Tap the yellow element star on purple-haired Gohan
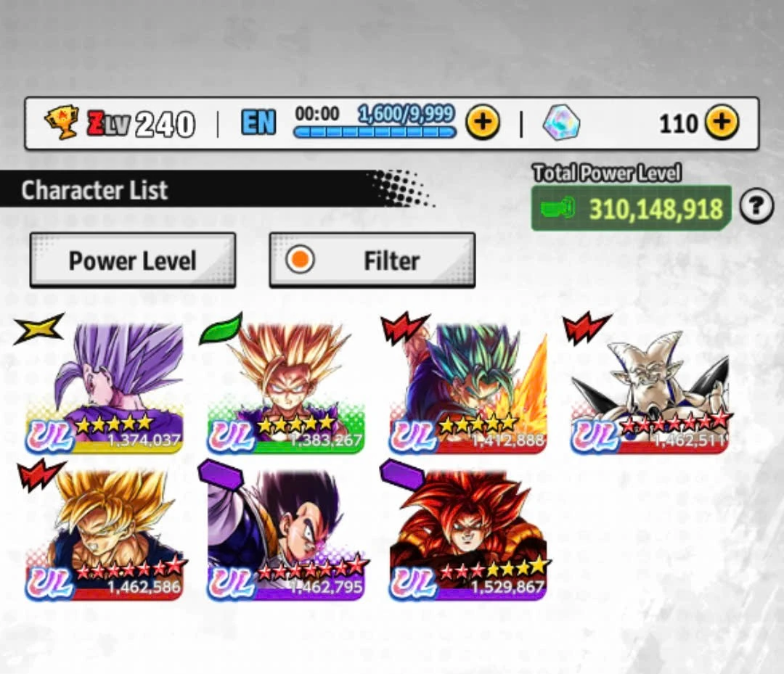 [x=39, y=328]
